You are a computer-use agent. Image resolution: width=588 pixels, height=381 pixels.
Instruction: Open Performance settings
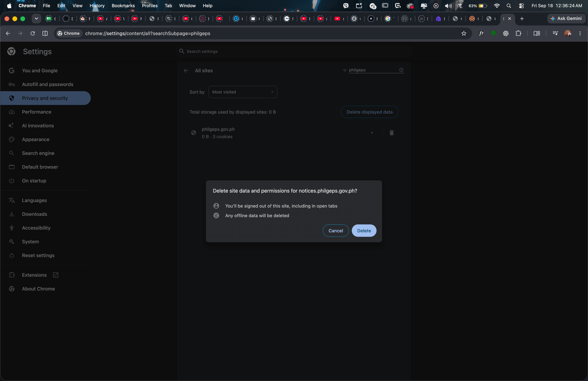37,112
